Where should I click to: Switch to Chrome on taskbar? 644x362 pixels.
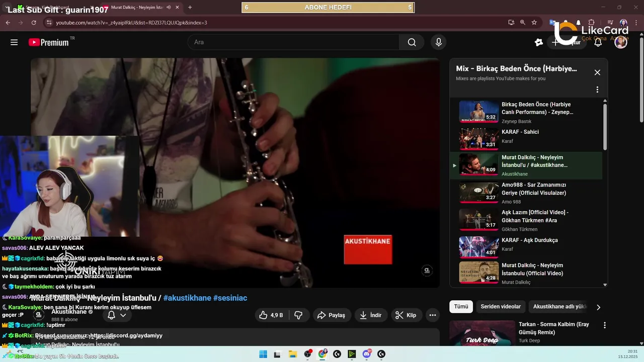click(x=322, y=354)
